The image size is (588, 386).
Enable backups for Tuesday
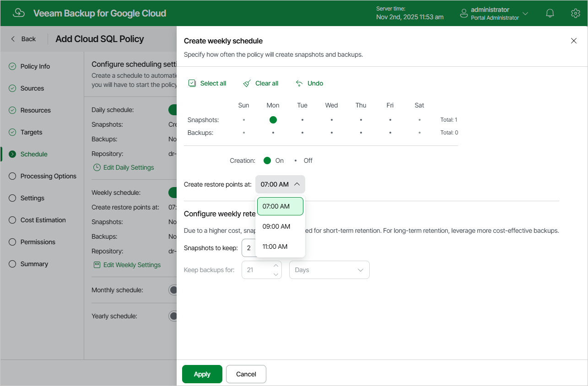[302, 133]
